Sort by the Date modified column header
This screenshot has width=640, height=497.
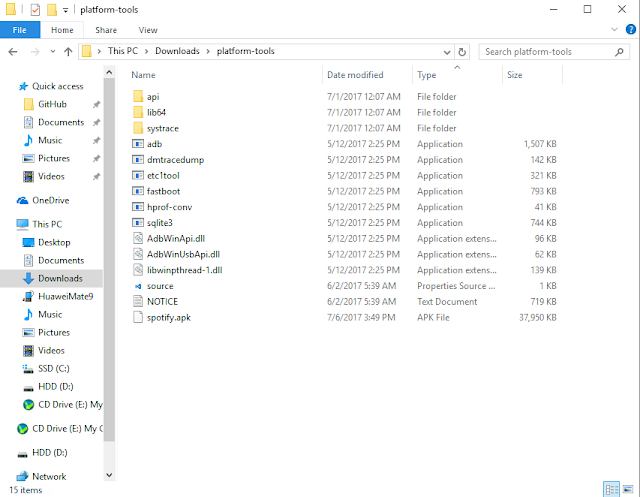point(355,75)
